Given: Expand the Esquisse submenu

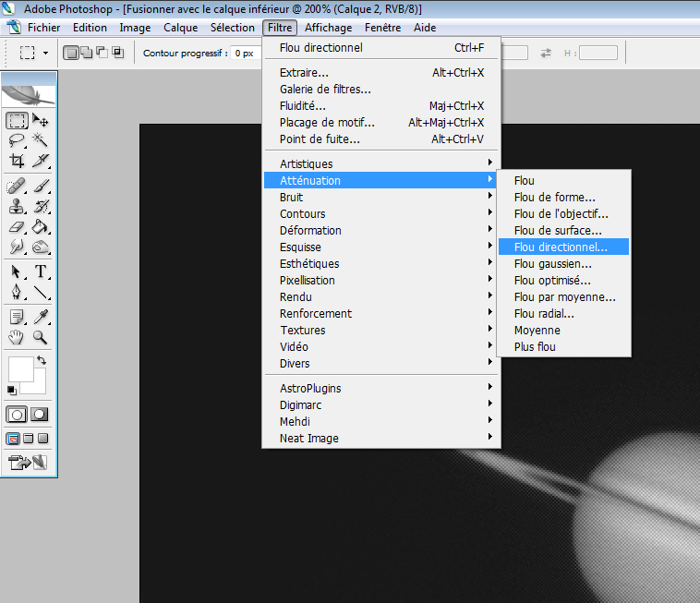Looking at the screenshot, I should pos(381,247).
